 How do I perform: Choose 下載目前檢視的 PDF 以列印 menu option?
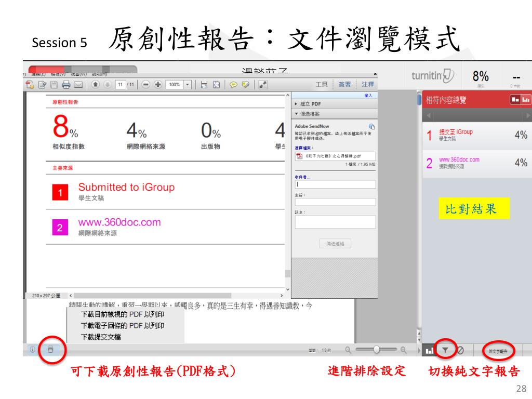tap(123, 314)
